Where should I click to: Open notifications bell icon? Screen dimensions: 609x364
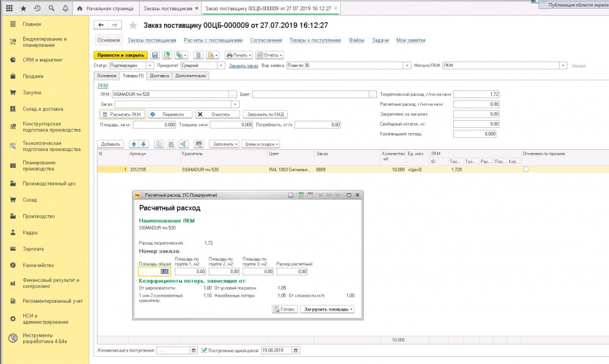click(65, 8)
